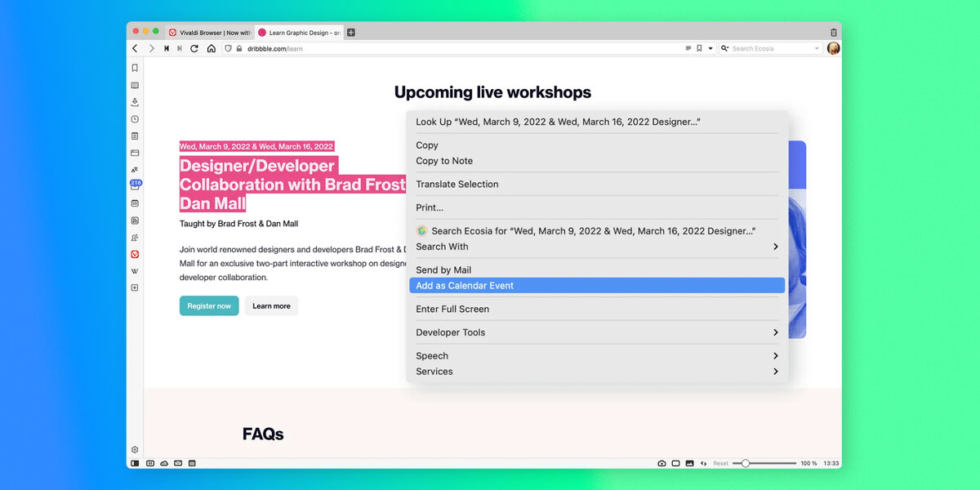Open the Reader view icon in address bar
Screen dimensions: 980x490
pyautogui.click(x=688, y=49)
